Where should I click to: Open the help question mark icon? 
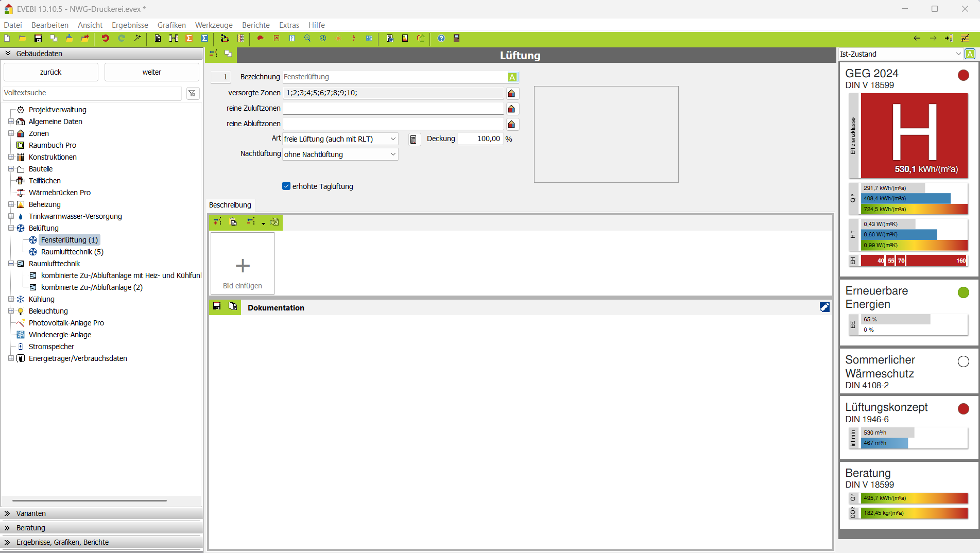441,39
